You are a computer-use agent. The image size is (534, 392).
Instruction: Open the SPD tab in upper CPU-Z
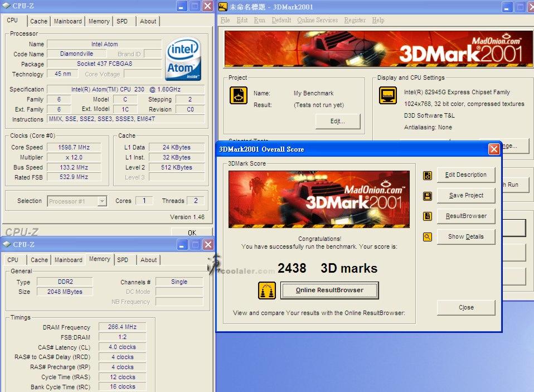pyautogui.click(x=122, y=21)
